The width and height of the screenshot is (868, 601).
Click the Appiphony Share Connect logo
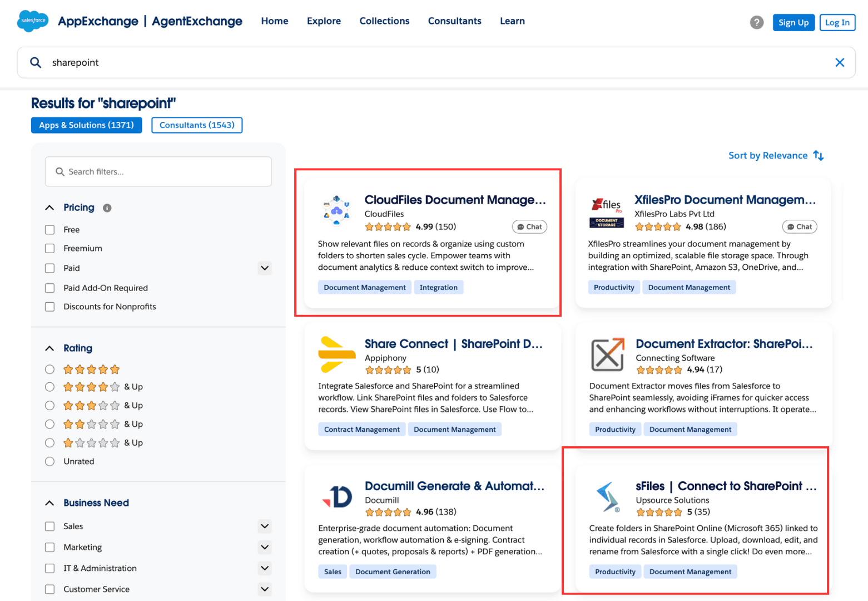[336, 354]
